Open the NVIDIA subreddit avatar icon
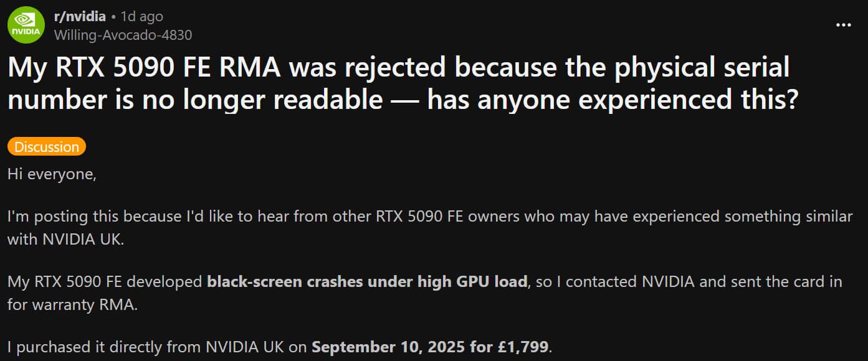The image size is (868, 361). [26, 25]
